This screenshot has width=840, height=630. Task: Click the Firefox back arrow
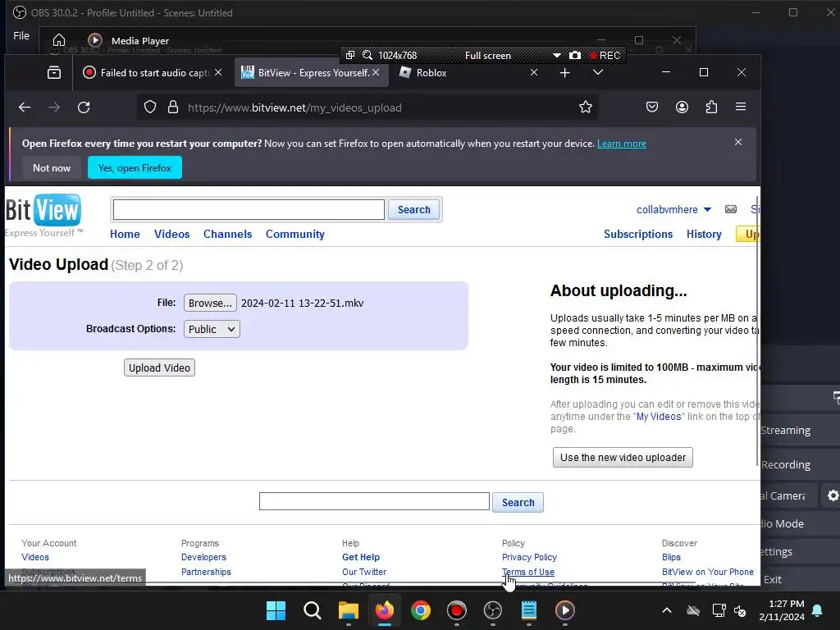click(25, 107)
